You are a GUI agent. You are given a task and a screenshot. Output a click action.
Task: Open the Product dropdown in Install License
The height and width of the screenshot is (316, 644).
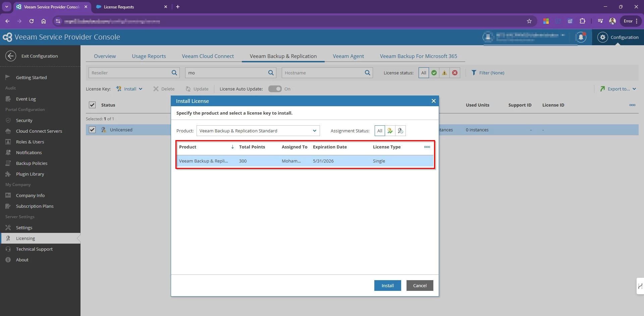[x=258, y=131]
